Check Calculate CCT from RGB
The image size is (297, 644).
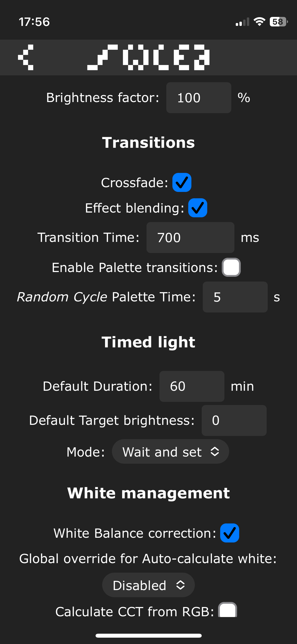228,610
